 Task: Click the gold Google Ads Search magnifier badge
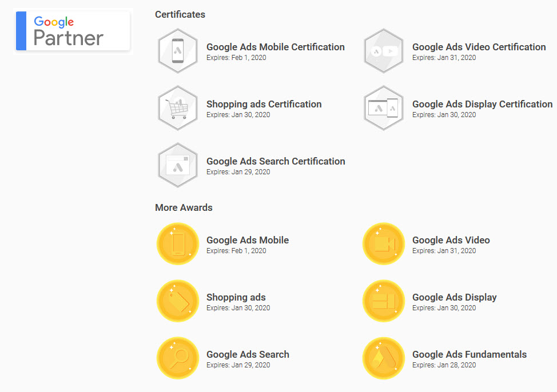click(x=178, y=358)
